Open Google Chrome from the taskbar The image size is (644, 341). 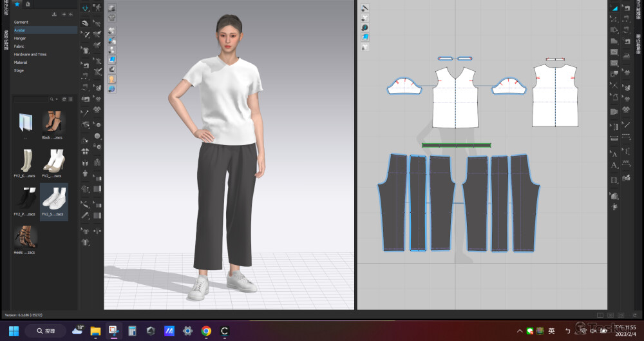tap(206, 331)
